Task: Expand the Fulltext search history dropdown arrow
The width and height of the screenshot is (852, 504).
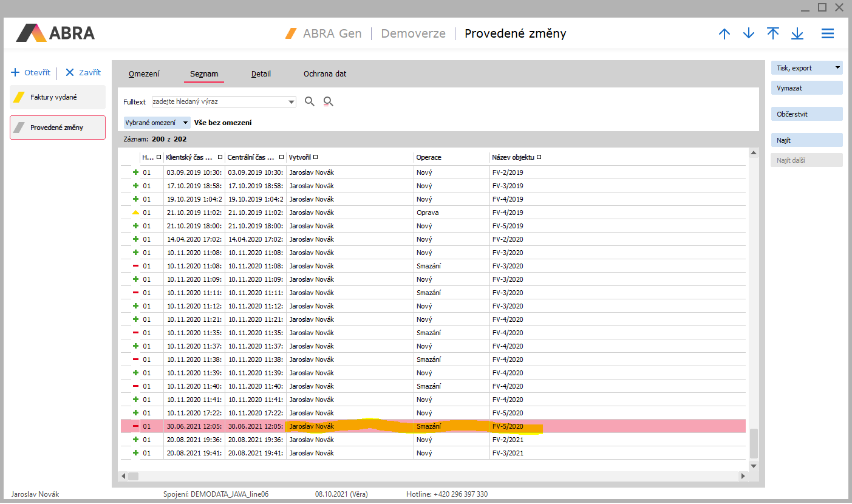Action: [291, 102]
